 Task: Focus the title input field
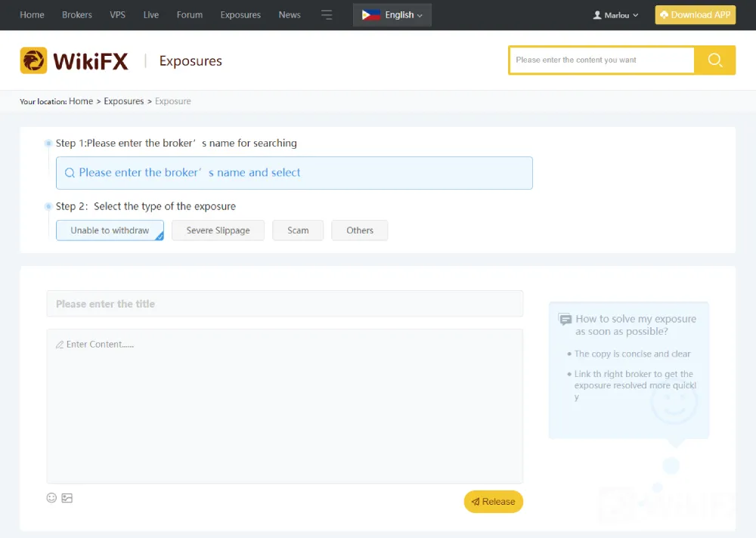(x=285, y=304)
